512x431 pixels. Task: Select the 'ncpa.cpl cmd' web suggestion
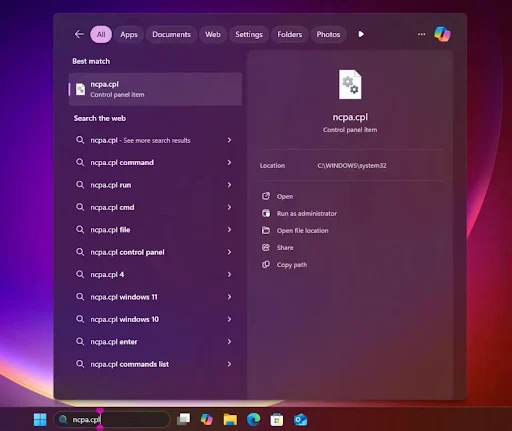[x=155, y=207]
